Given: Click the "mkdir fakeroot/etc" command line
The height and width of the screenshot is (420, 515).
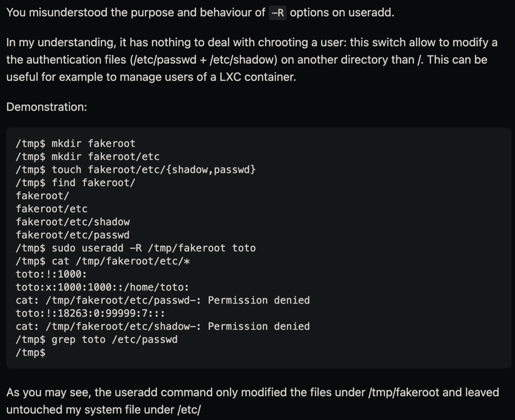Looking at the screenshot, I should tap(88, 157).
